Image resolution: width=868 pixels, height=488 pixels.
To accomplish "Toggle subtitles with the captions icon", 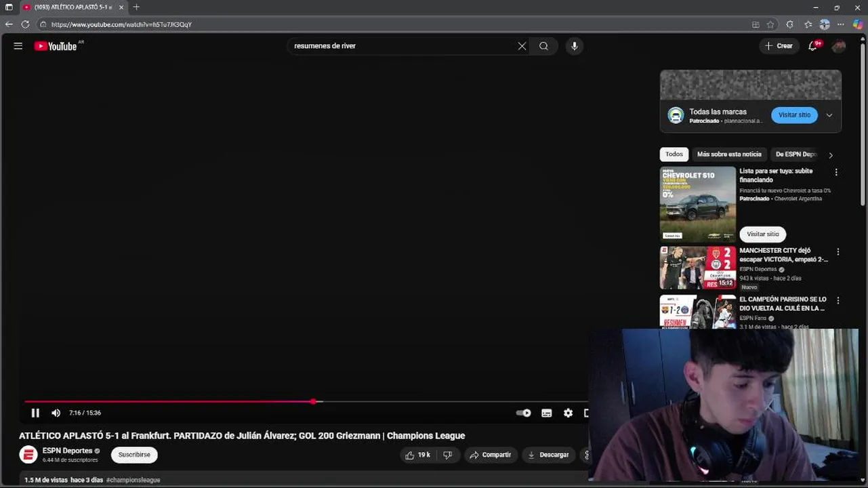I will pos(547,413).
